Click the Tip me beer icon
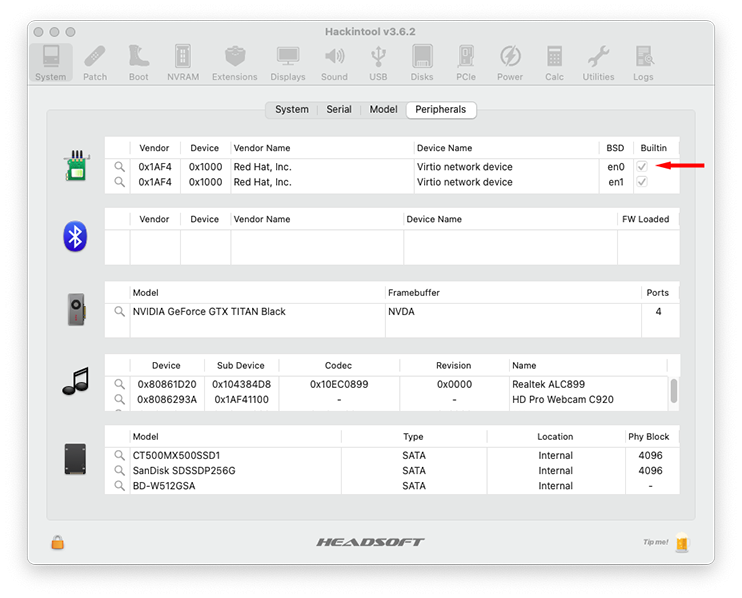 (682, 543)
